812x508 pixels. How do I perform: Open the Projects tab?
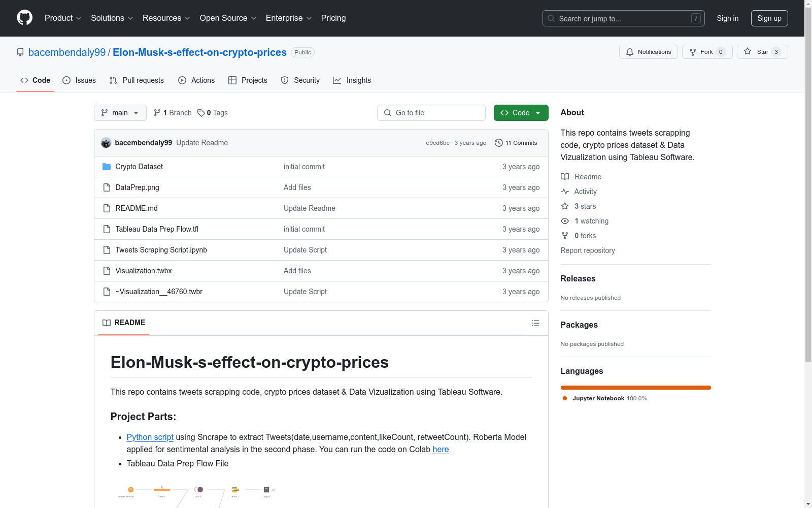point(248,80)
